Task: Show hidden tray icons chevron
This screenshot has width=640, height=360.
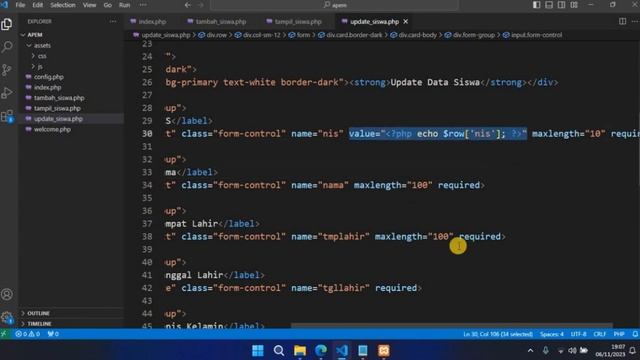Action: point(530,351)
